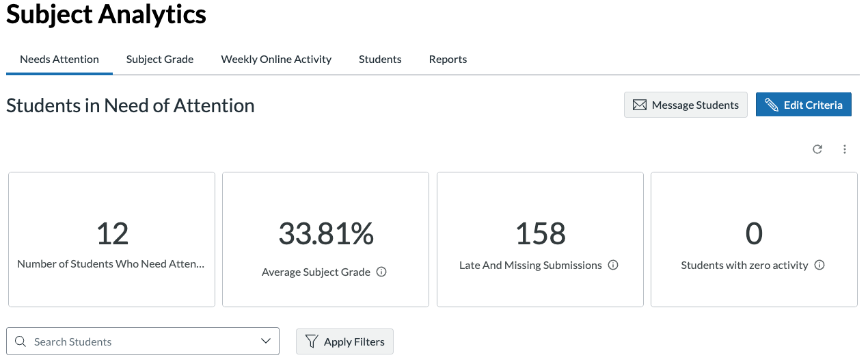The height and width of the screenshot is (362, 868).
Task: Open the Weekly Online Activity tab
Action: click(x=276, y=60)
